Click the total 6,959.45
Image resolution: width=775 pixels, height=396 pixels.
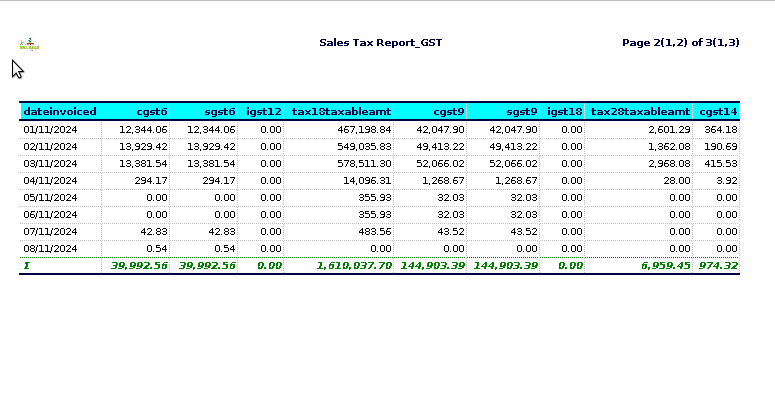click(x=666, y=265)
